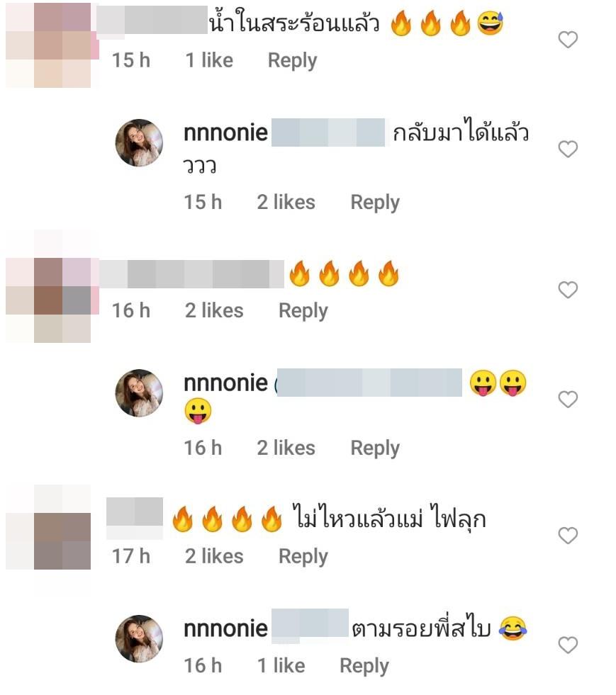Reply to nnnonie's 'ตามรอยพี่สไบ' comment
Screen dimensions: 616x695
coord(364,666)
